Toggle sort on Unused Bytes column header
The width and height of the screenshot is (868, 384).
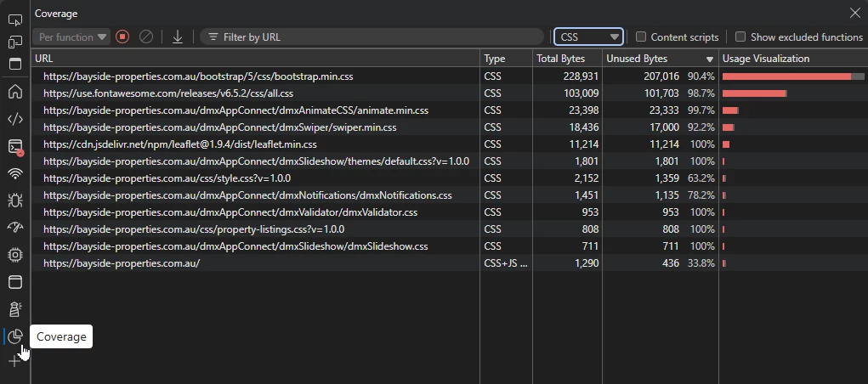661,58
